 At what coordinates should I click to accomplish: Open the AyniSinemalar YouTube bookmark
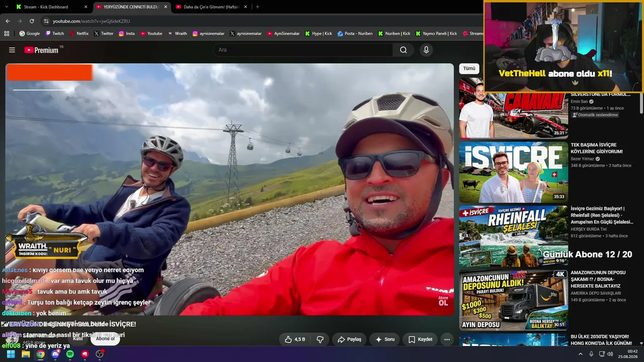pos(283,34)
